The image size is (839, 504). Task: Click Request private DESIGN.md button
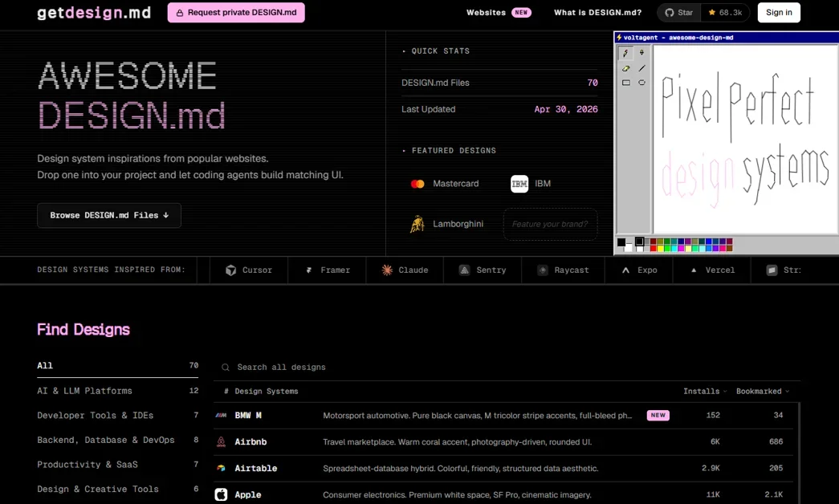[236, 12]
